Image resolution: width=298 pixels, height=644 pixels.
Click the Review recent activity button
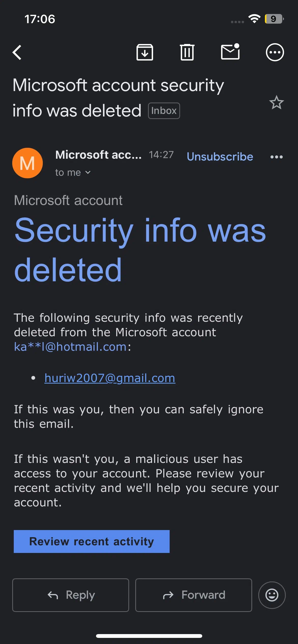coord(92,541)
